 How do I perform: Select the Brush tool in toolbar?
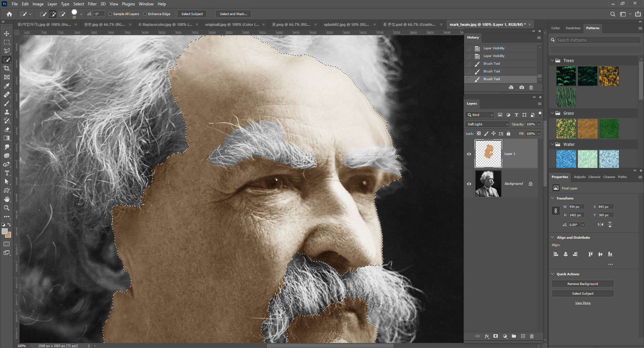tap(7, 103)
